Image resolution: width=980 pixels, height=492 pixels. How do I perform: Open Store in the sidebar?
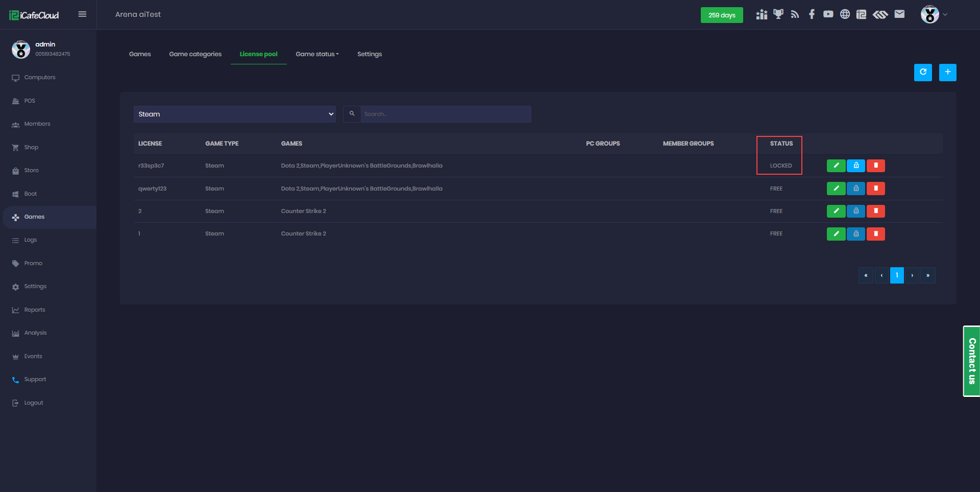tap(32, 171)
